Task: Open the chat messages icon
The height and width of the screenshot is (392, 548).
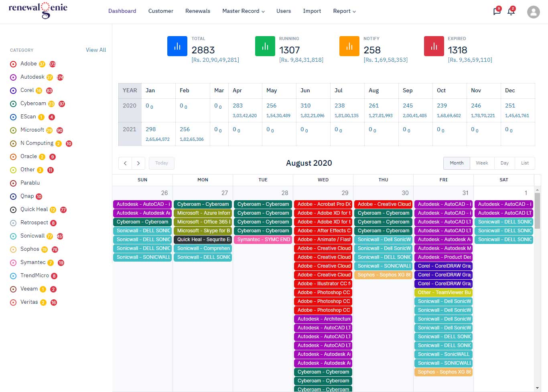Action: 497,11
